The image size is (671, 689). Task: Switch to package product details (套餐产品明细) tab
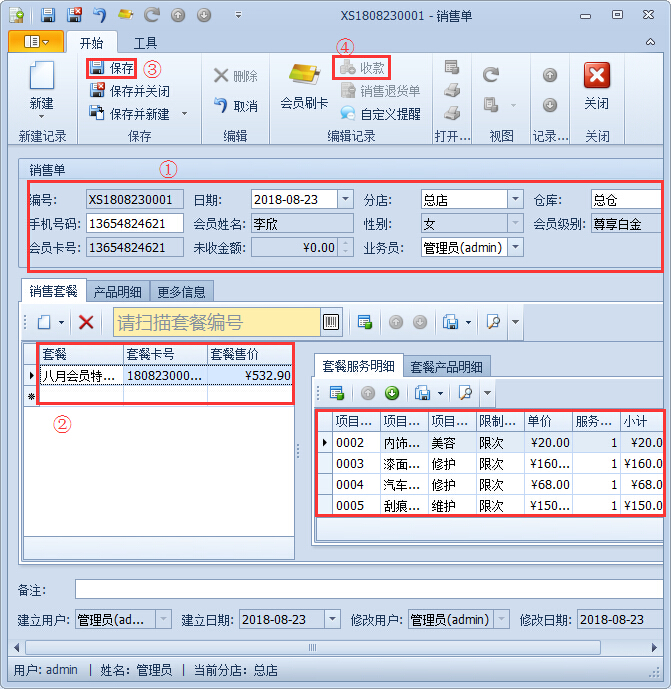pos(446,366)
